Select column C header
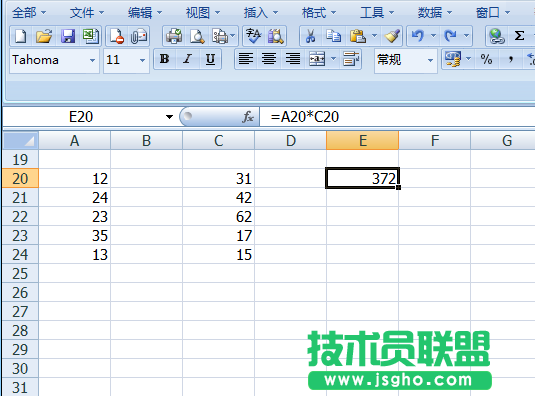Viewport: 535px width, 396px height. pyautogui.click(x=218, y=141)
